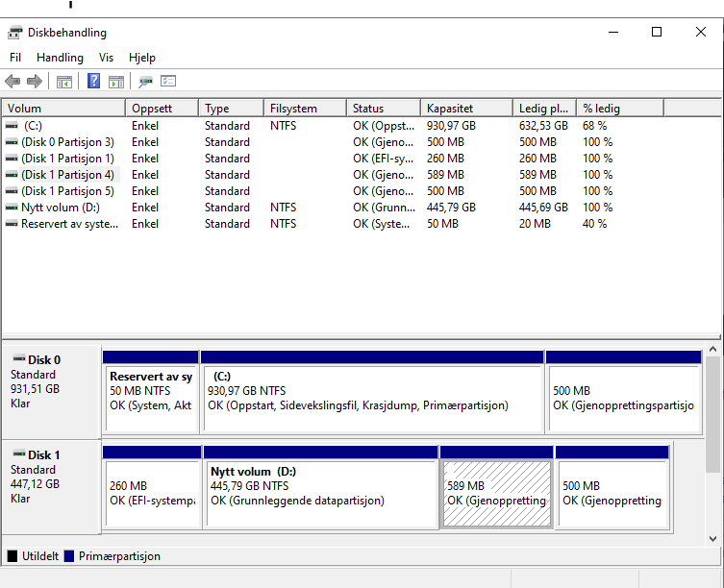Screen dimensions: 724x588
Task: Click the Disk 0 label panel
Action: point(51,381)
